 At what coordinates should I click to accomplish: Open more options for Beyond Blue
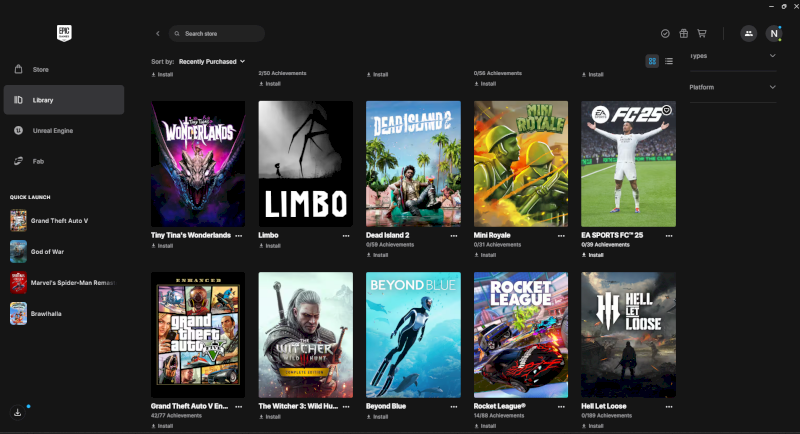[454, 406]
